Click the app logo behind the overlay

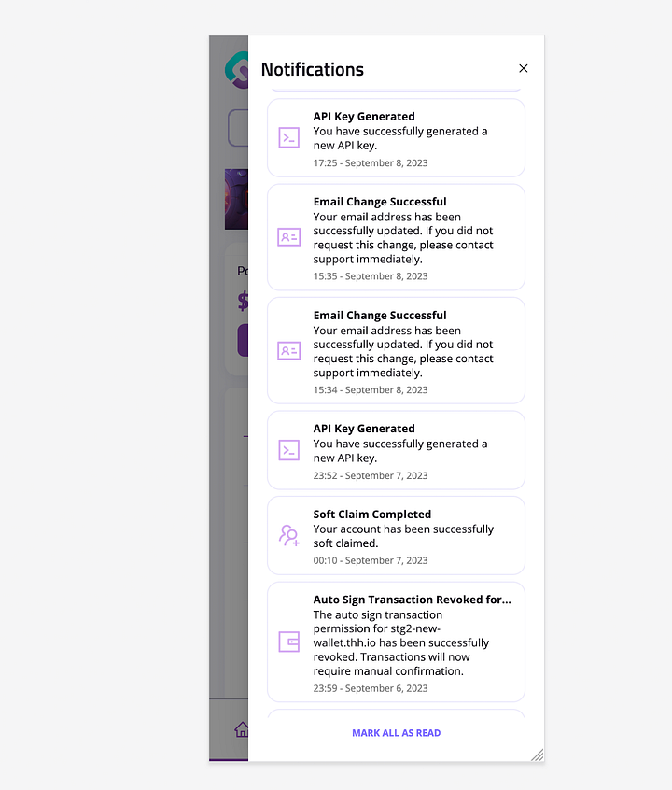tap(236, 70)
